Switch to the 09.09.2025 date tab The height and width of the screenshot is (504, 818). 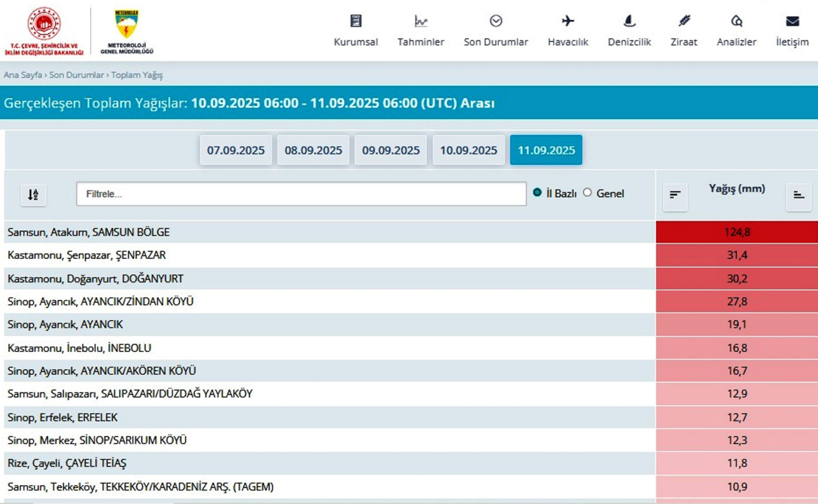(x=391, y=150)
